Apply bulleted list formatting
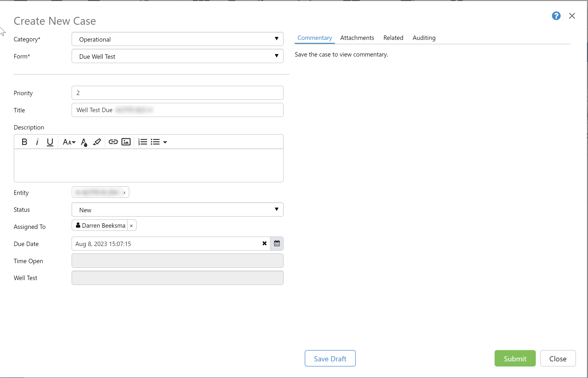 coord(155,142)
